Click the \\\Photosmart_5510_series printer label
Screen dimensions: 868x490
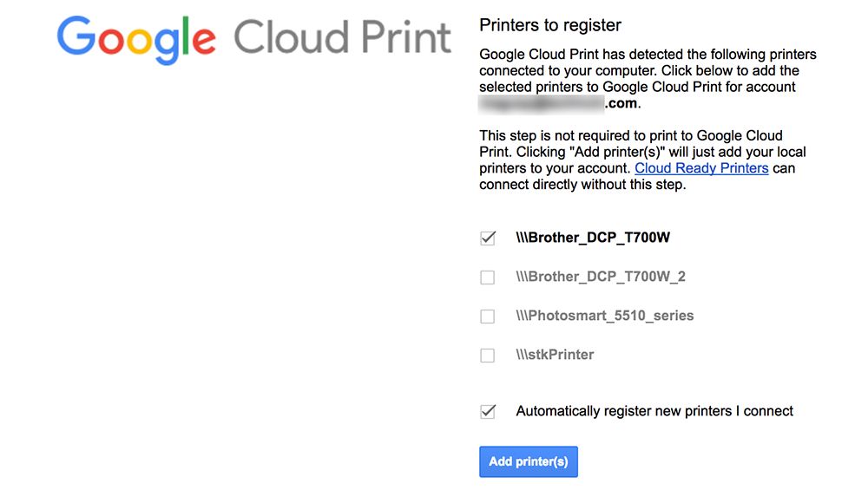point(605,316)
